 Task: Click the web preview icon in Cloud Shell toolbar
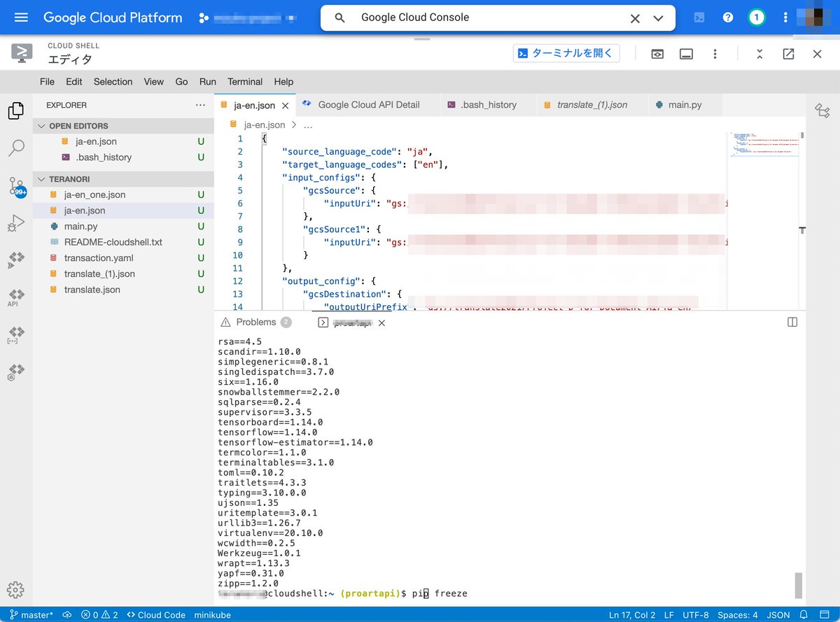[657, 54]
